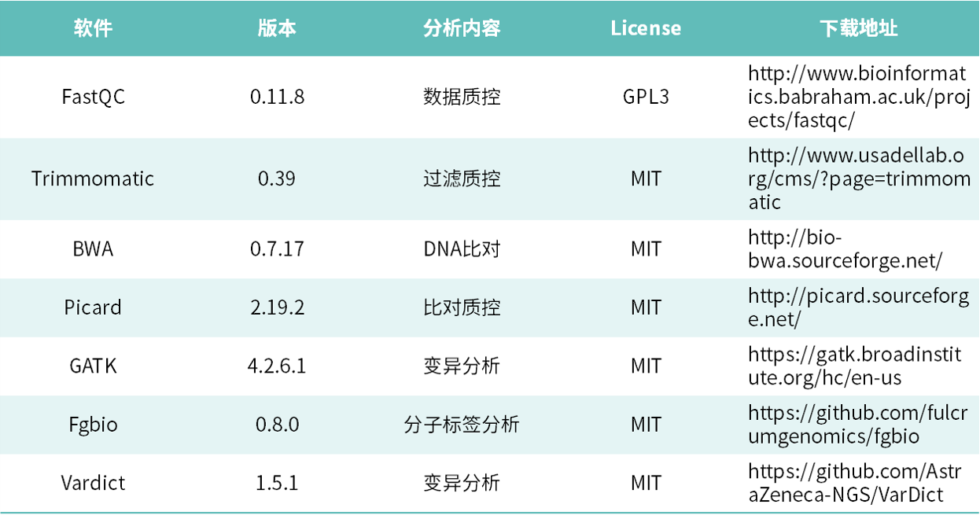
Task: Select the DNA比对 cell
Action: tap(462, 249)
